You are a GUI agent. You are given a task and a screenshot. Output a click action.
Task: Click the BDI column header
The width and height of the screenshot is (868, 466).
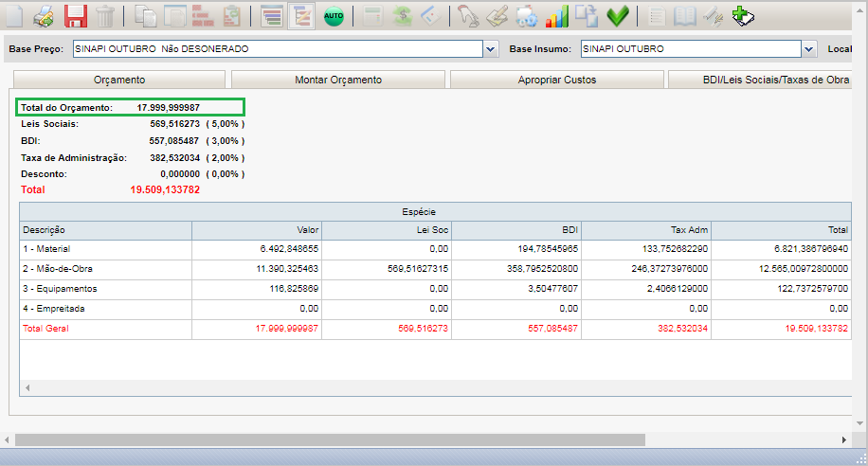click(516, 230)
